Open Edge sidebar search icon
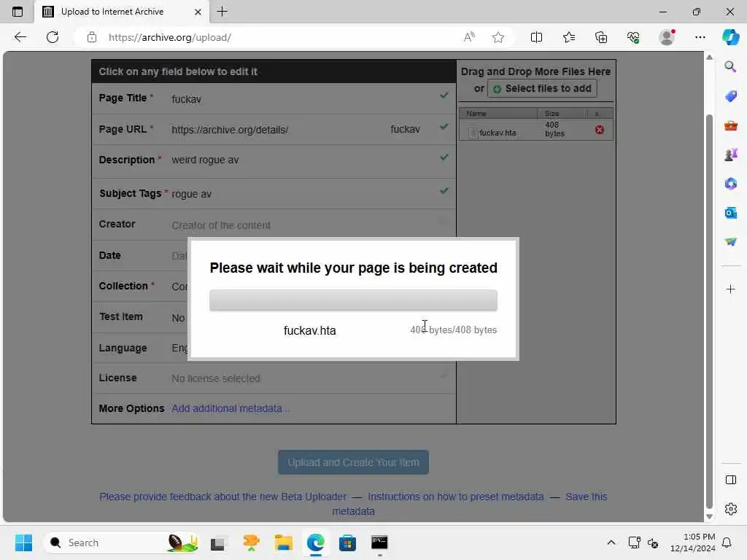Image resolution: width=747 pixels, height=560 pixels. pos(730,66)
